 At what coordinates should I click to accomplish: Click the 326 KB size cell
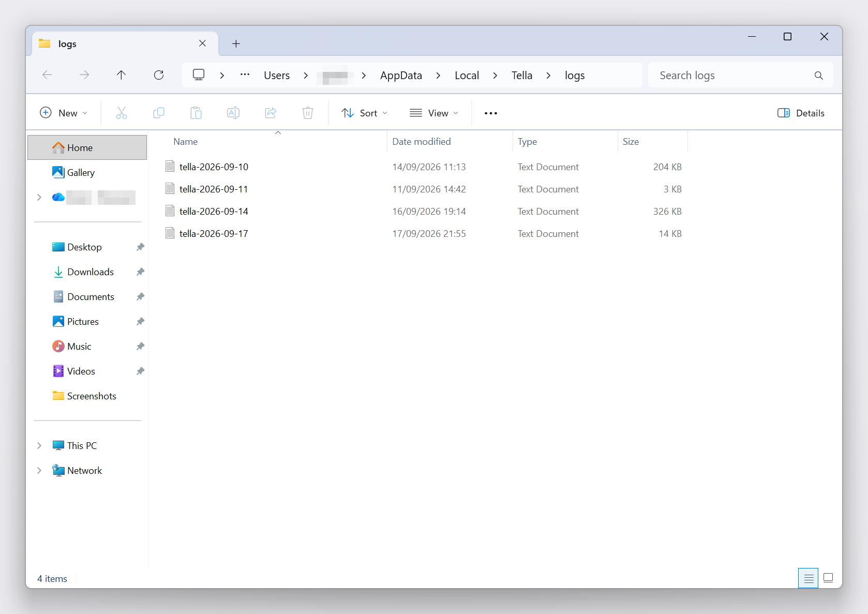click(667, 212)
